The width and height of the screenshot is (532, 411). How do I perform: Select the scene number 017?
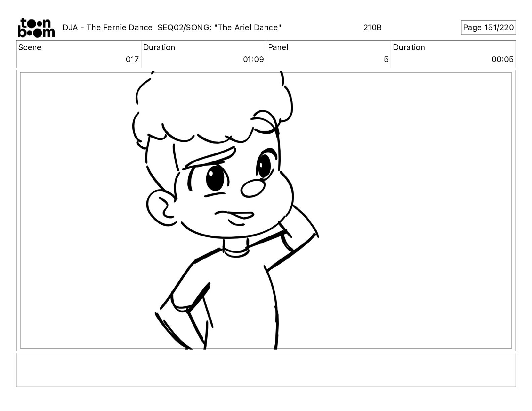pos(132,59)
